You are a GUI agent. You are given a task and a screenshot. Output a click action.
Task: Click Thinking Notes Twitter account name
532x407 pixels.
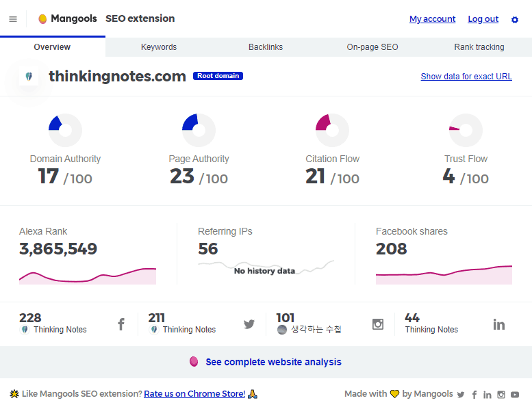coord(189,330)
